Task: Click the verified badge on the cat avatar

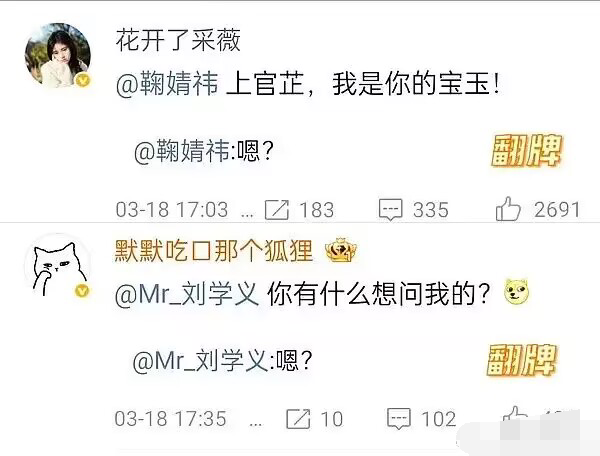Action: (x=82, y=291)
